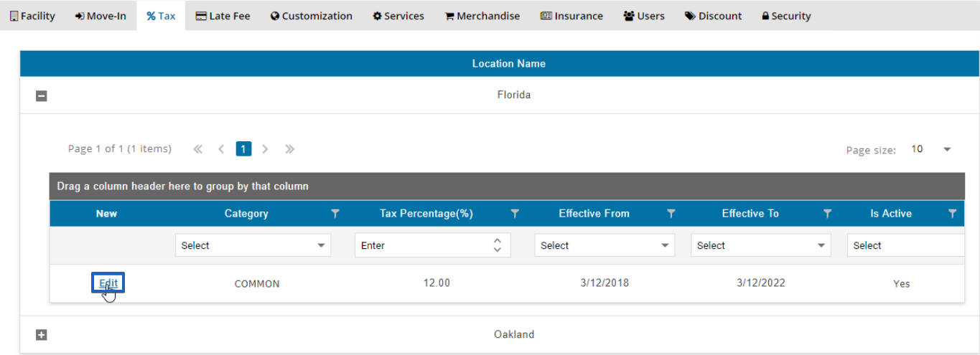980x355 pixels.
Task: Click the 3/12/2022 effective to date
Action: pos(761,283)
